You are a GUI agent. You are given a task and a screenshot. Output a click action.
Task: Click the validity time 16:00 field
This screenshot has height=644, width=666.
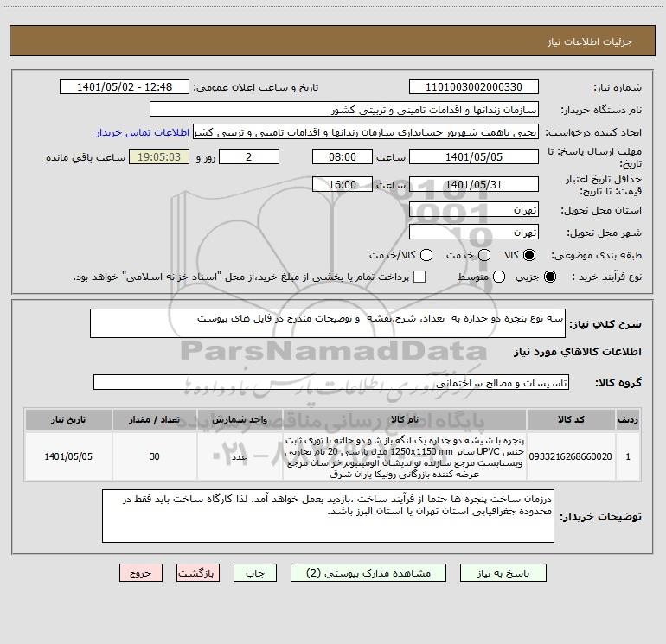(x=343, y=184)
